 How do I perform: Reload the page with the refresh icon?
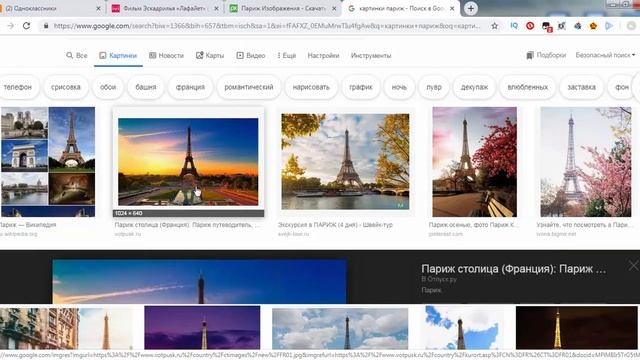[27, 26]
